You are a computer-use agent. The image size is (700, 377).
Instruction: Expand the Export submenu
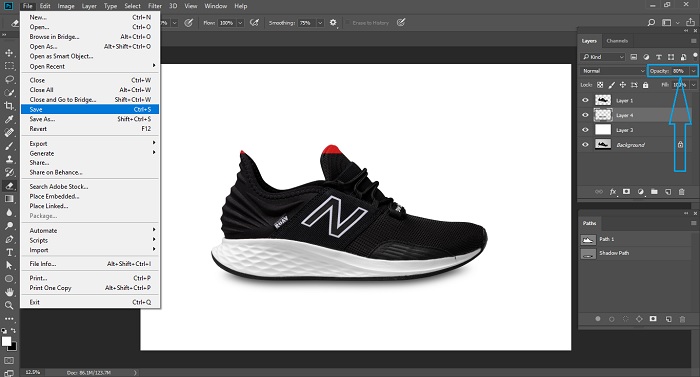(x=90, y=143)
